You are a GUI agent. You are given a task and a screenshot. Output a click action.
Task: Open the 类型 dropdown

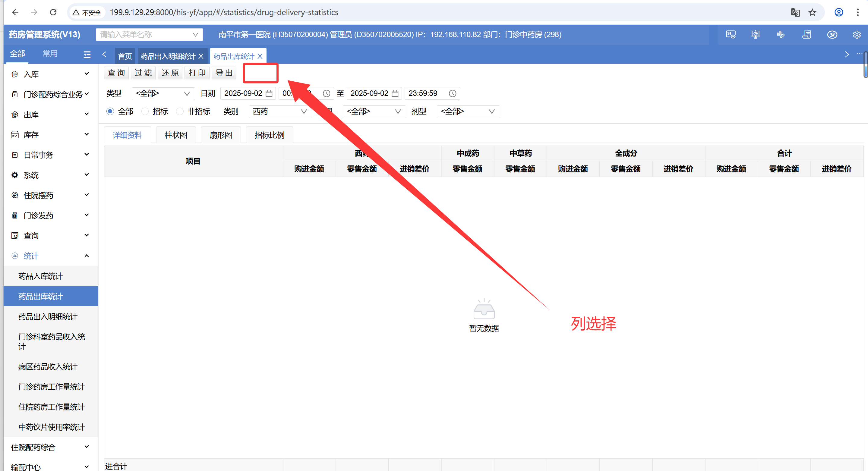click(163, 93)
